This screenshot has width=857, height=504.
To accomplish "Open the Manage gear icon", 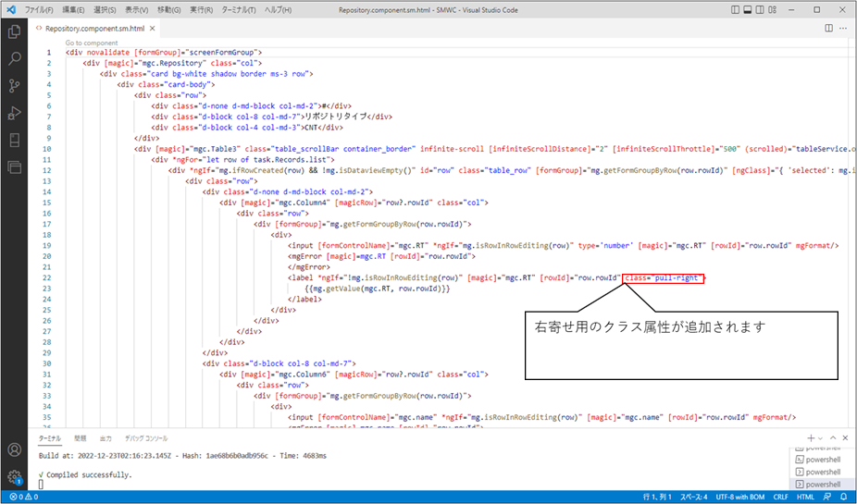I will 14,477.
